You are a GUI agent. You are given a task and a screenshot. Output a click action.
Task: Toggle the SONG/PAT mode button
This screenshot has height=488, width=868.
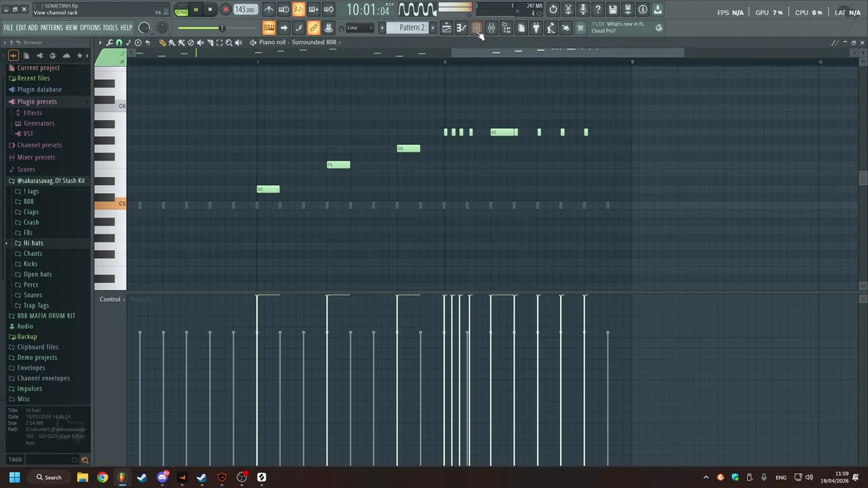[x=181, y=9]
